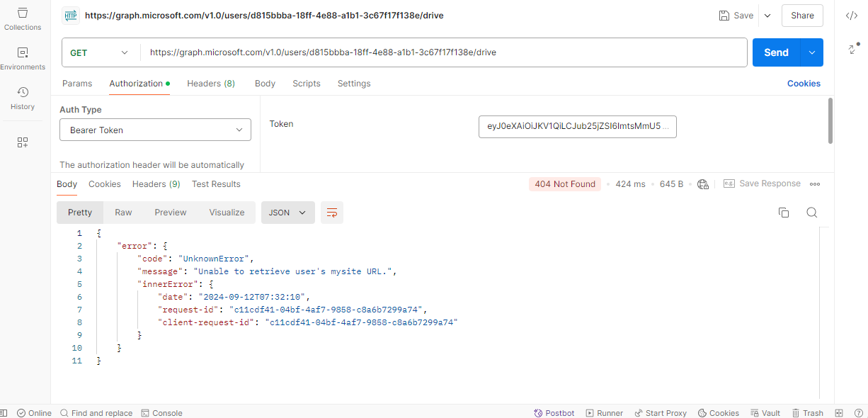Expand the Send button dropdown arrow
Screen dimensions: 868x418
tap(811, 52)
